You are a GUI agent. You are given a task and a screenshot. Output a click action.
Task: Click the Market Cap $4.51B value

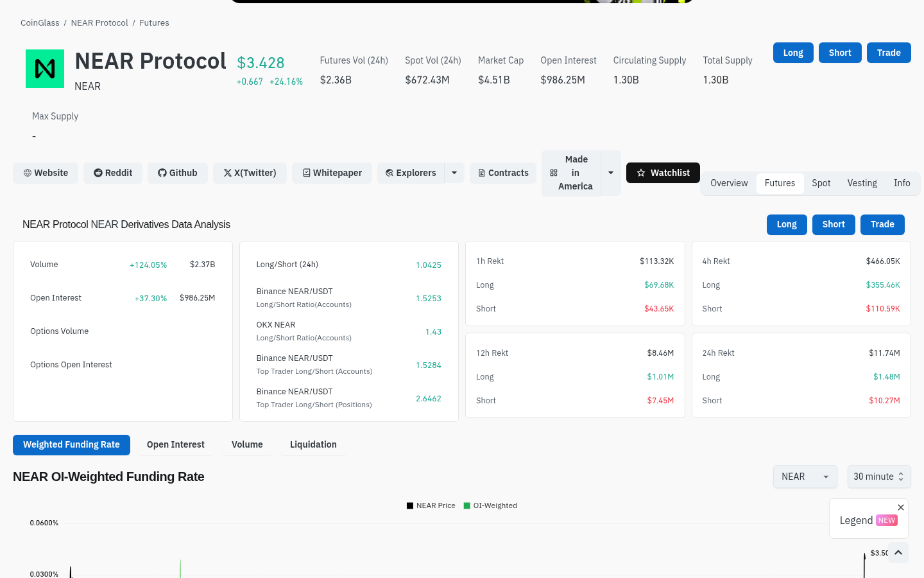pyautogui.click(x=494, y=80)
